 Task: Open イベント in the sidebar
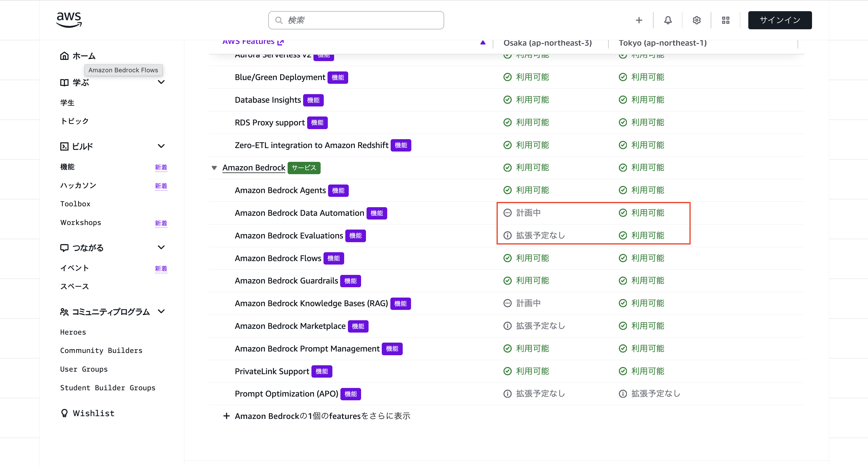coord(74,268)
